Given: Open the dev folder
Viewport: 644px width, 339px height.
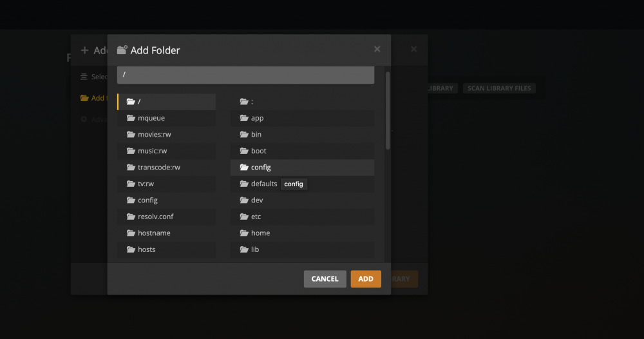Looking at the screenshot, I should [302, 200].
